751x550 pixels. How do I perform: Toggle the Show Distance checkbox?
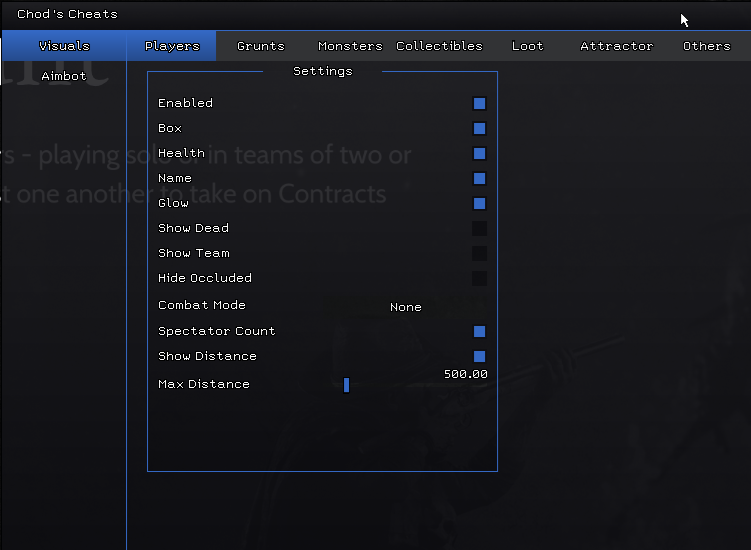(479, 356)
